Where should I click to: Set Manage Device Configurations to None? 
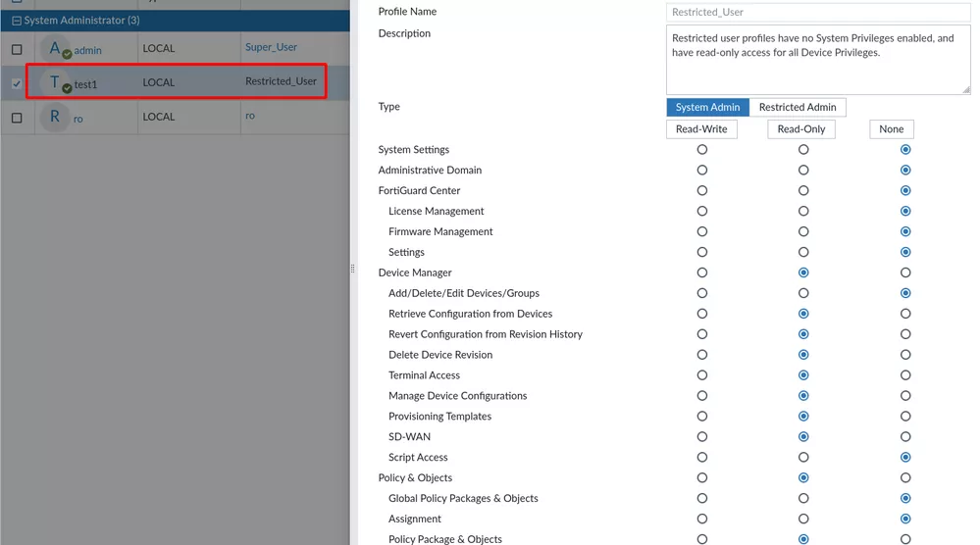pyautogui.click(x=905, y=396)
